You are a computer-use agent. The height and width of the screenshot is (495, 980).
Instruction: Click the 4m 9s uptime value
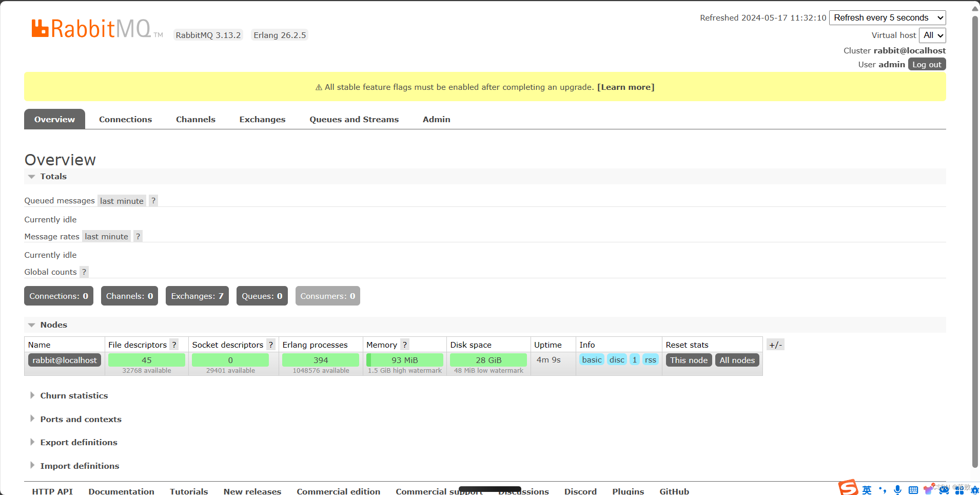pos(548,359)
